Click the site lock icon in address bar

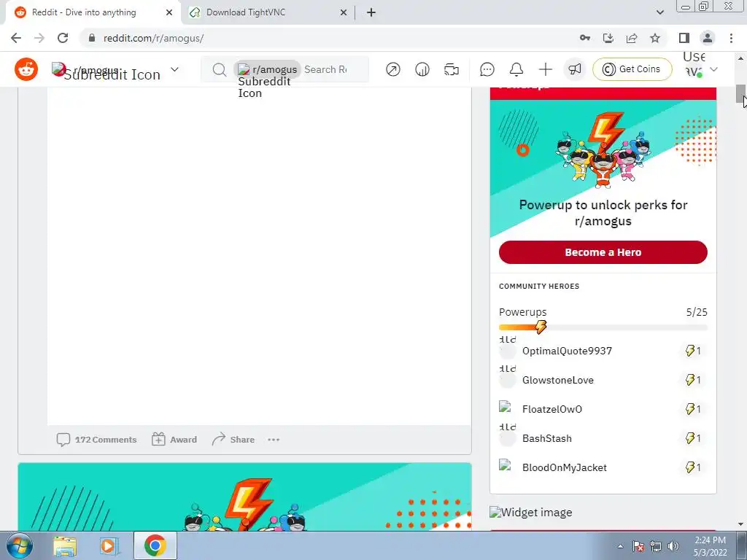click(x=92, y=38)
